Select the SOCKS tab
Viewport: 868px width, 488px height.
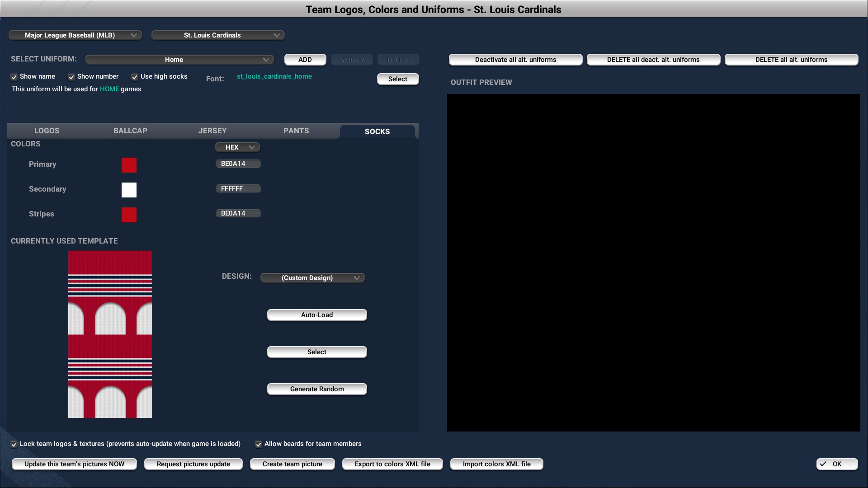coord(377,131)
